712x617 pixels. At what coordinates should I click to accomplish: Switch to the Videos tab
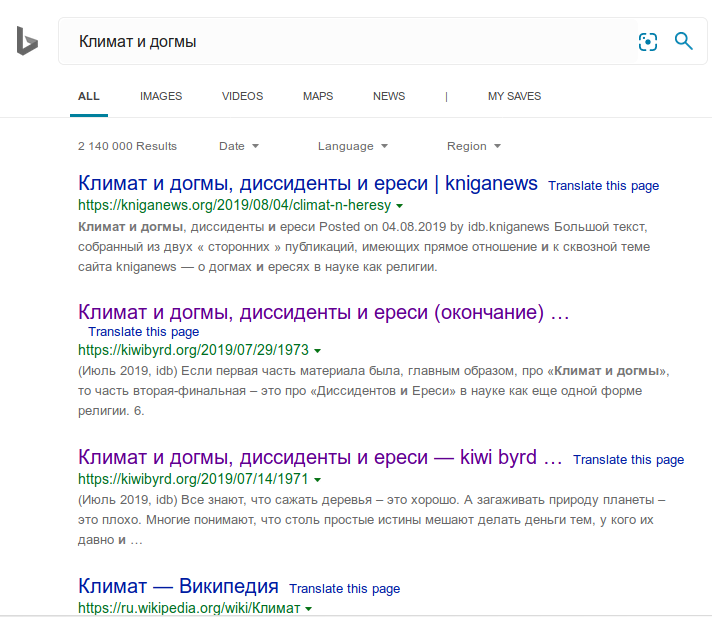(x=242, y=96)
